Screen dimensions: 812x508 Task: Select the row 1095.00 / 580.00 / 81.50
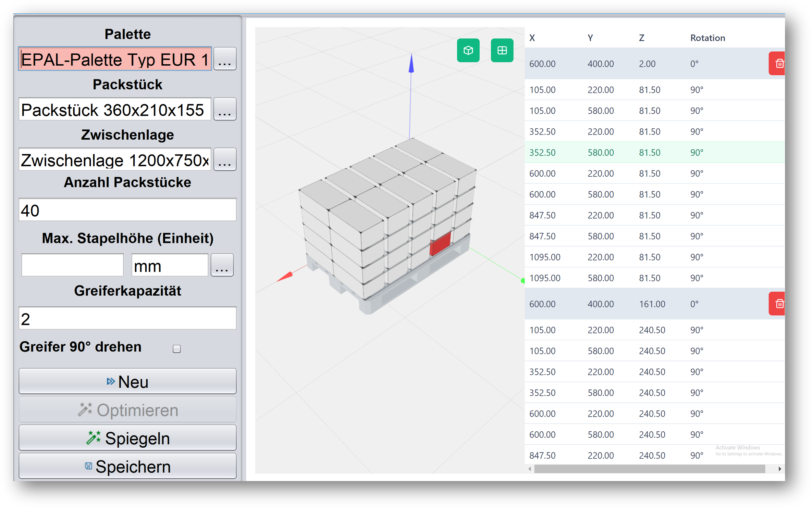point(655,278)
